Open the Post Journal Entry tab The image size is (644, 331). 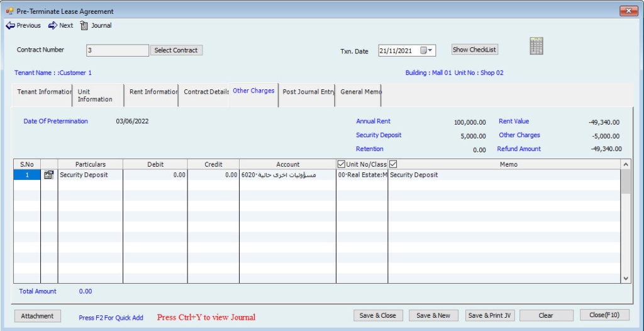pos(308,92)
